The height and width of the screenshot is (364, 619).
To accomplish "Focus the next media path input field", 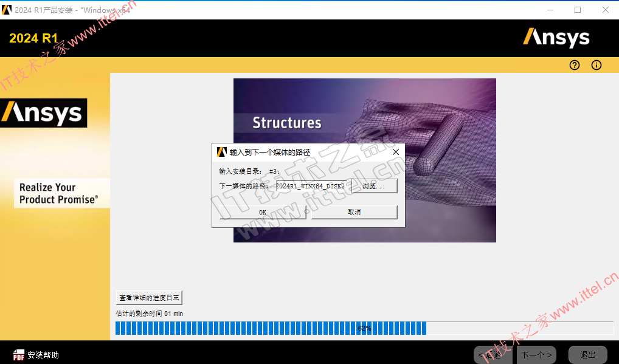I will pyautogui.click(x=311, y=186).
